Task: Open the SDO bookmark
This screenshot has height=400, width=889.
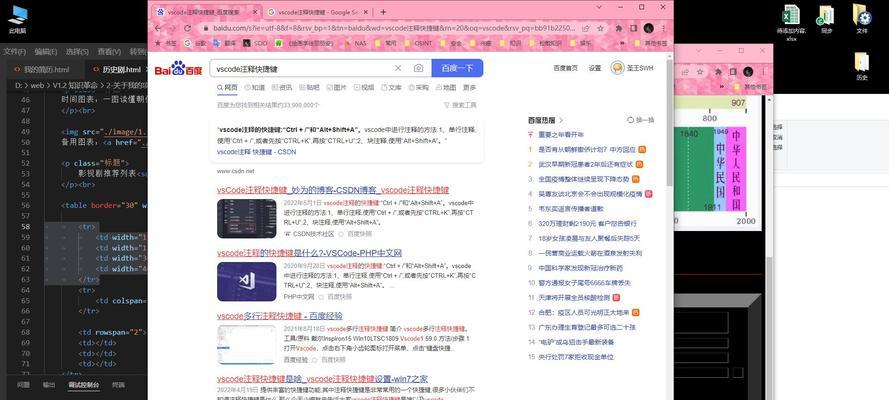Action: (x=255, y=42)
